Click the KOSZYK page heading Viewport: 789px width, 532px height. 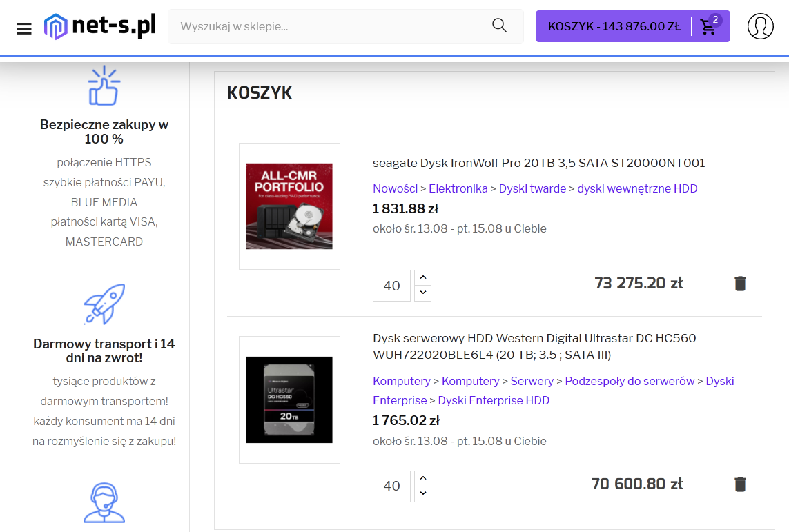tap(259, 93)
